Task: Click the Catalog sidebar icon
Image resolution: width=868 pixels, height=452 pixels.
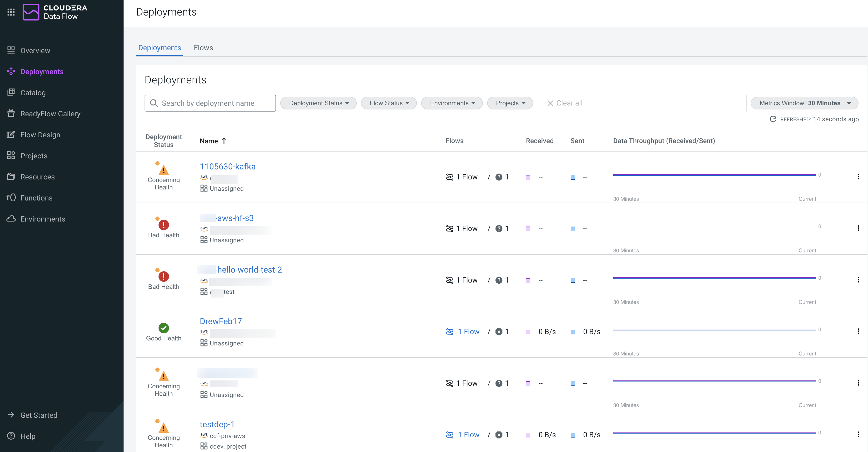Action: pyautogui.click(x=11, y=92)
